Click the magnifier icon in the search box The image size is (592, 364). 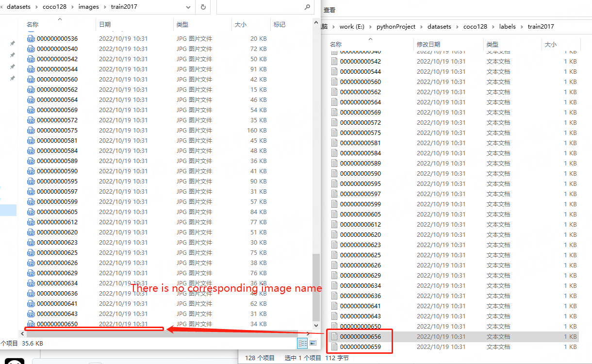(307, 7)
